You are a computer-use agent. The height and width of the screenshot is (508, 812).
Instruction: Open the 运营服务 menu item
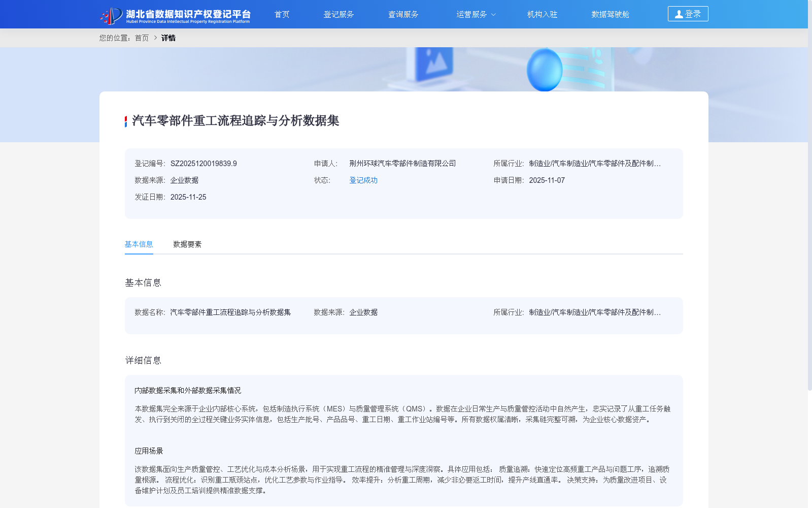pyautogui.click(x=471, y=14)
